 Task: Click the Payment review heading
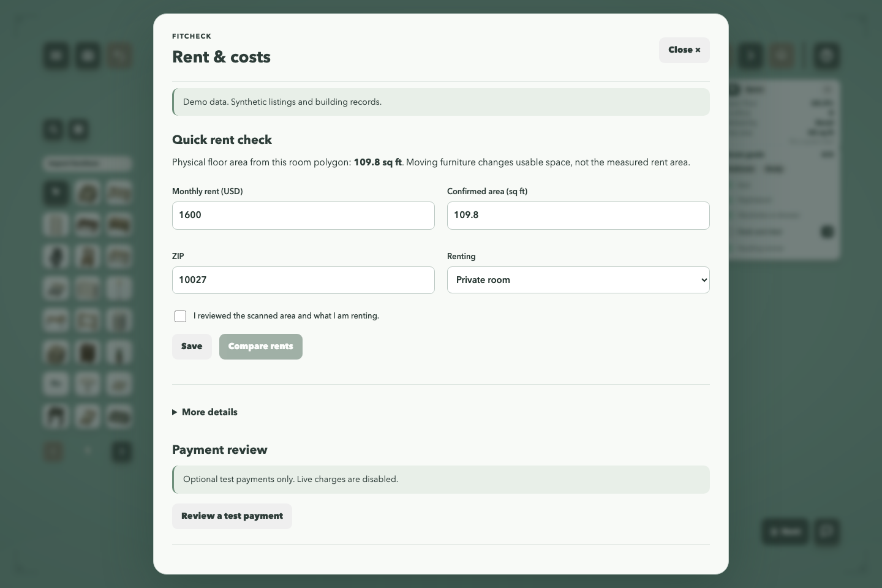220,450
